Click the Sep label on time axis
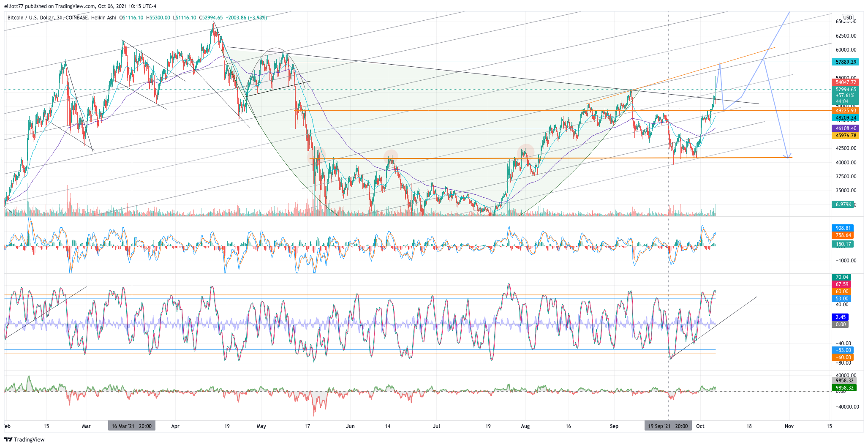 pyautogui.click(x=614, y=426)
